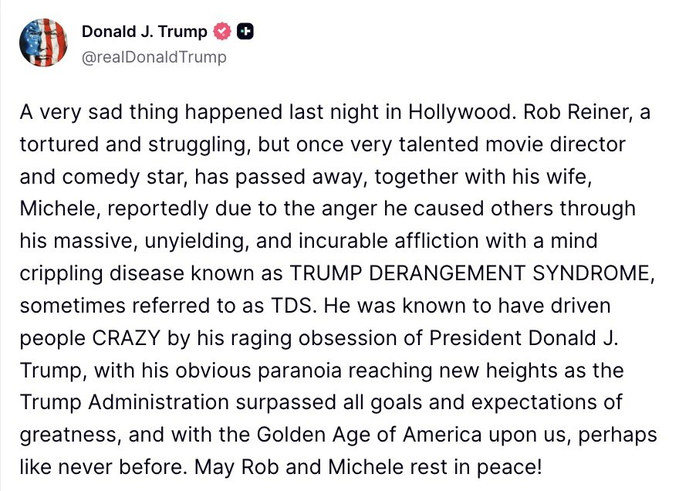Open the Donald J. Trump display name
The width and height of the screenshot is (679, 491).
click(144, 31)
